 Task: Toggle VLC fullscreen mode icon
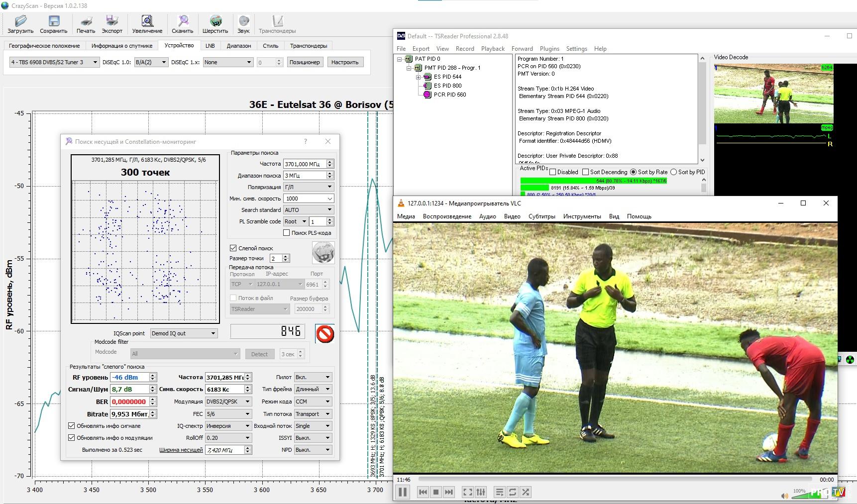point(467,492)
